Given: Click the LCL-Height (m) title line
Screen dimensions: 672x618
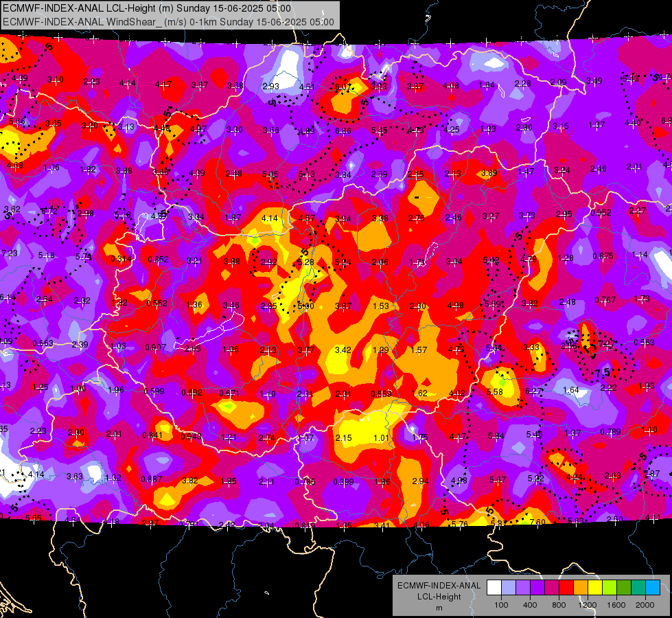Looking at the screenshot, I should 147,8.
